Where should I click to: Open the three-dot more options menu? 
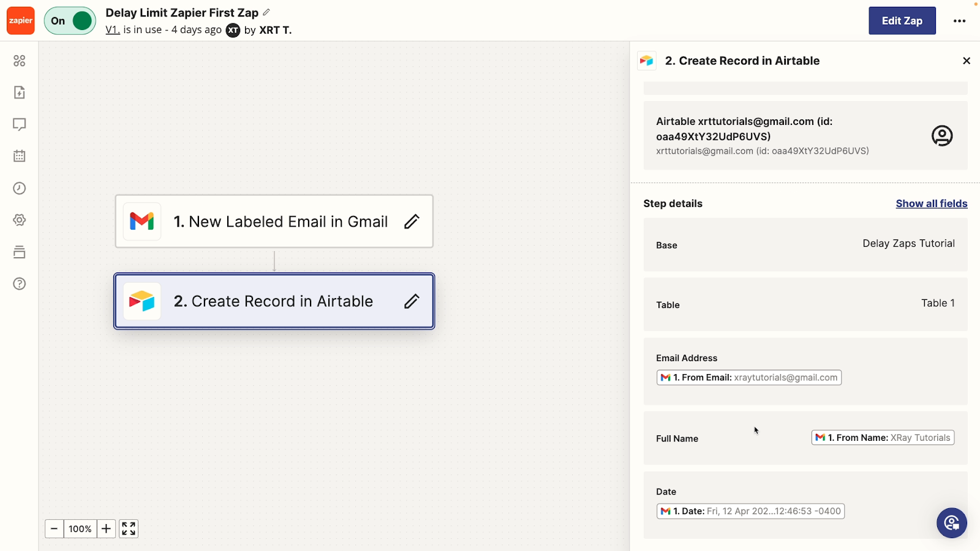coord(959,21)
